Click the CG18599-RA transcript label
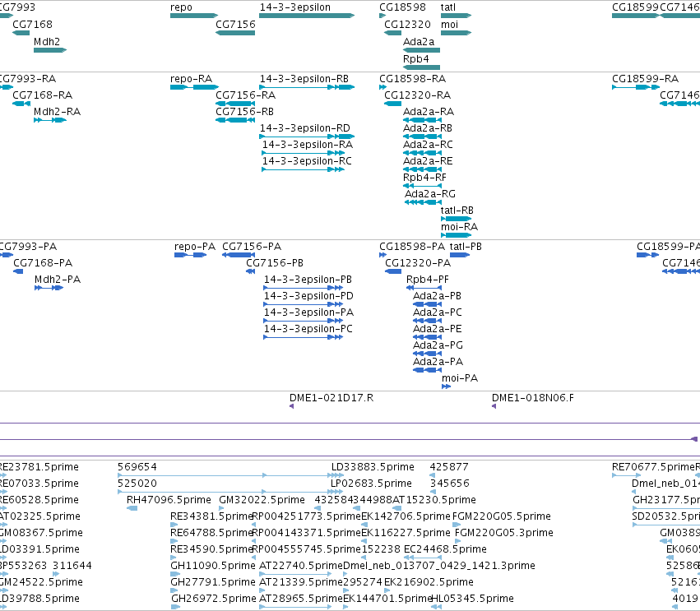This screenshot has height=611, width=700. 645,79
